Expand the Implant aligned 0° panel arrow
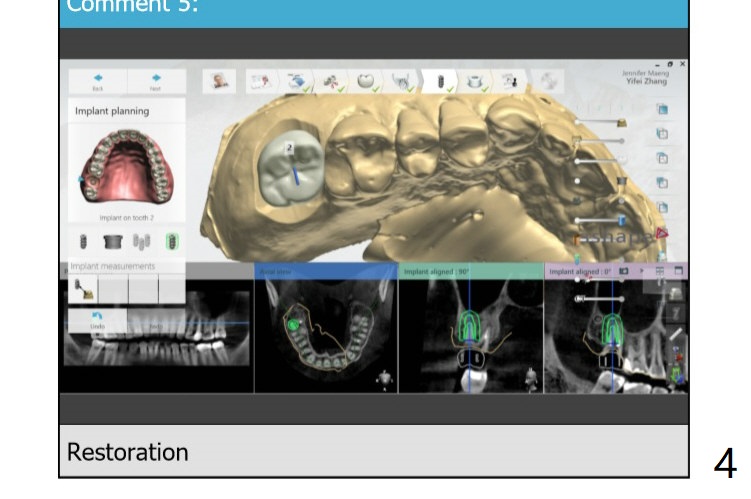 pos(641,270)
